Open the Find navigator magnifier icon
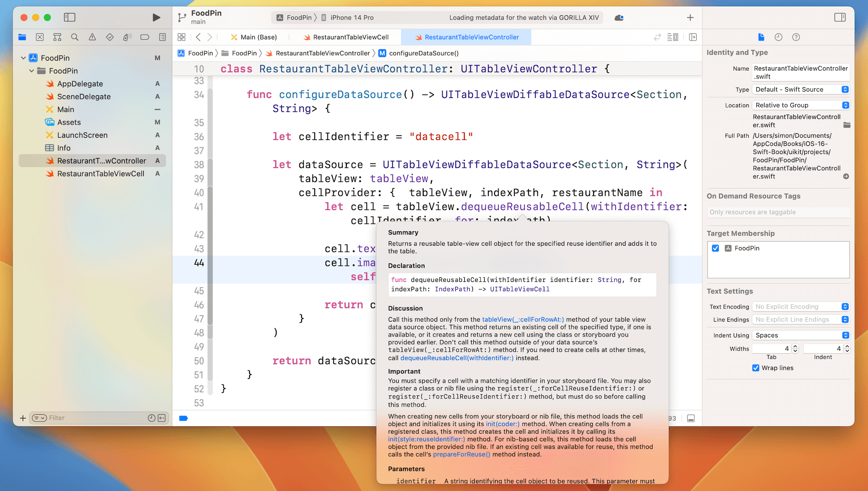The height and width of the screenshot is (491, 868). pos(75,37)
